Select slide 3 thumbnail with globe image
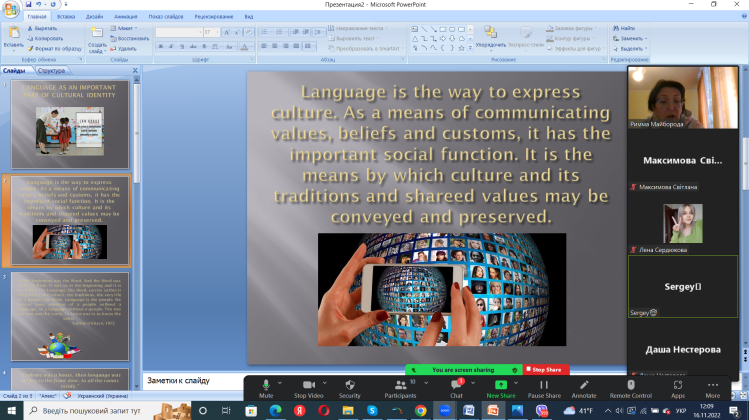Screen dimensions: 749x420 pyautogui.click(x=70, y=316)
